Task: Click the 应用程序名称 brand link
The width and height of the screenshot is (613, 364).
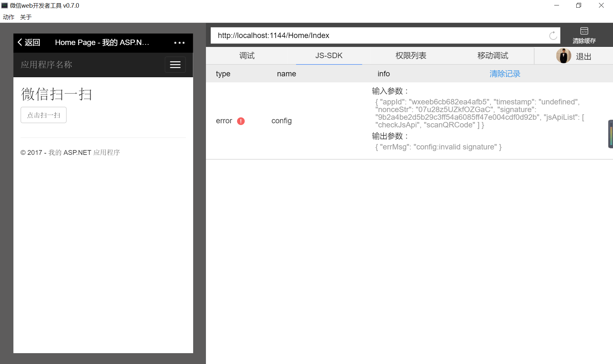Action: coord(47,65)
